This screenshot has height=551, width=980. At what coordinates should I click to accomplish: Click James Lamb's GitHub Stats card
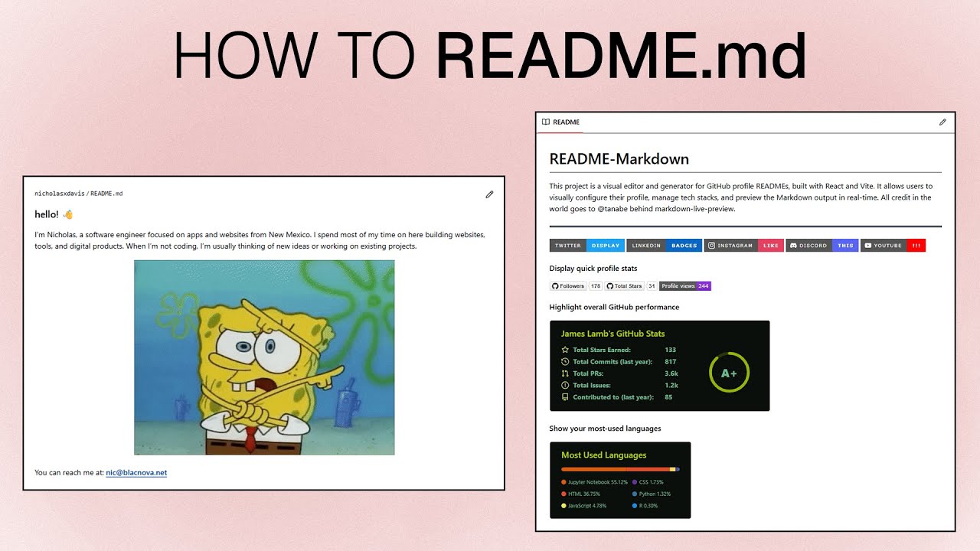pos(659,366)
